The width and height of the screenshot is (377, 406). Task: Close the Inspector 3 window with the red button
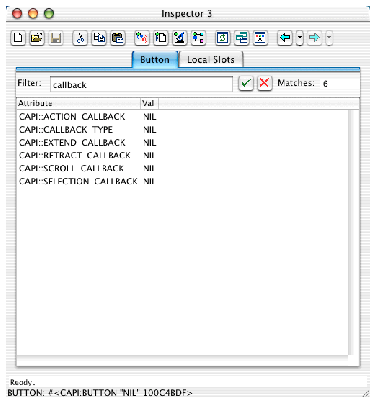tap(17, 14)
